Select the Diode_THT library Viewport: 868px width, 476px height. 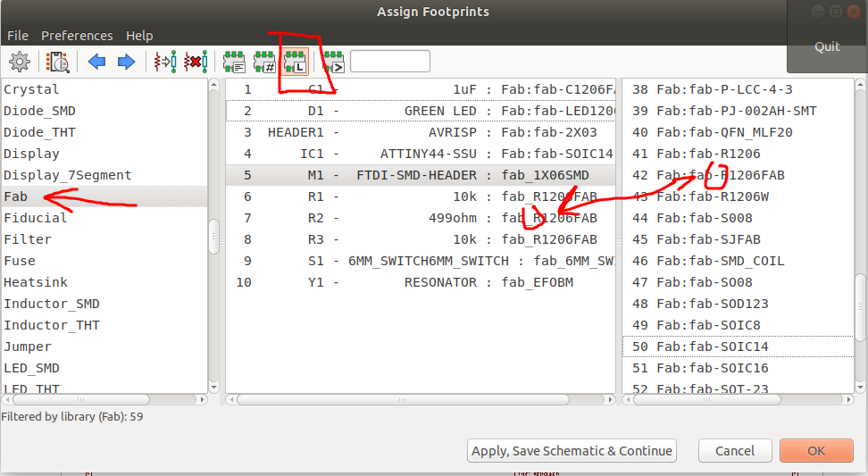[x=104, y=132]
